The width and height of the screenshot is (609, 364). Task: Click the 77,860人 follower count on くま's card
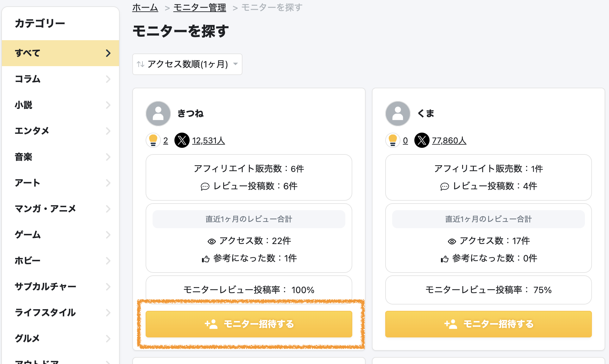(449, 140)
